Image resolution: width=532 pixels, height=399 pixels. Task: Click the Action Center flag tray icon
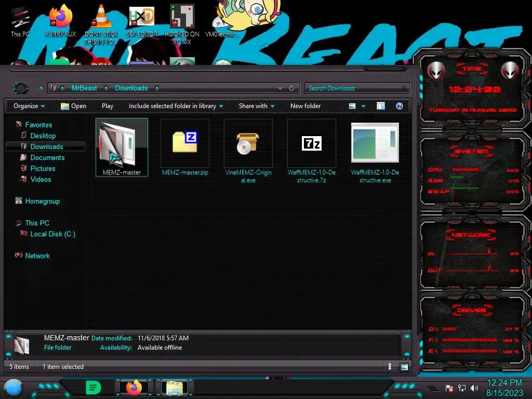tap(449, 388)
